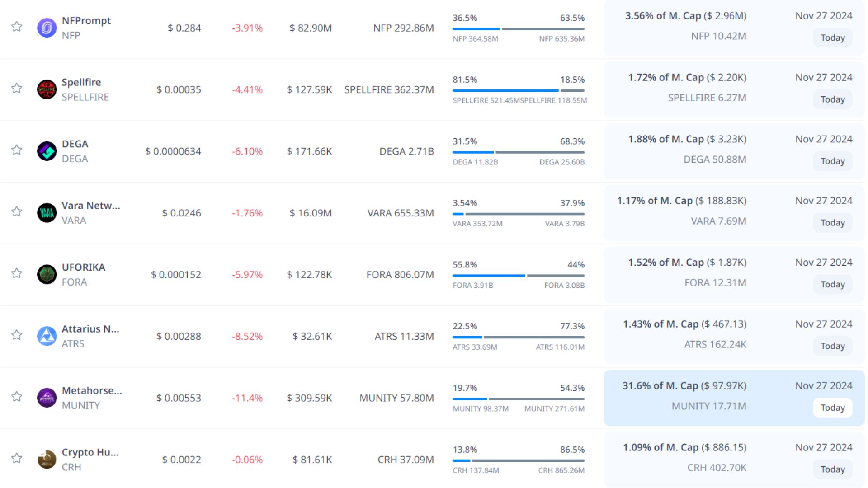Star the Metahorse Unity row

tap(17, 397)
